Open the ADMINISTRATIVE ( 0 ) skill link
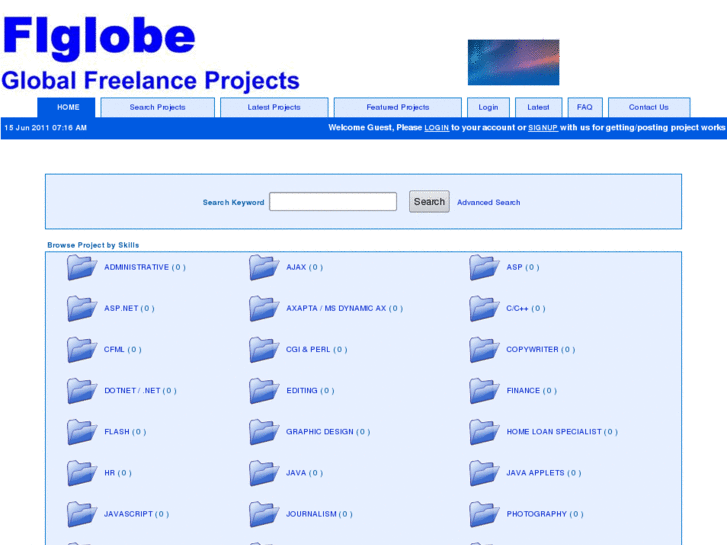Viewport: 727px width, 545px height. point(145,268)
